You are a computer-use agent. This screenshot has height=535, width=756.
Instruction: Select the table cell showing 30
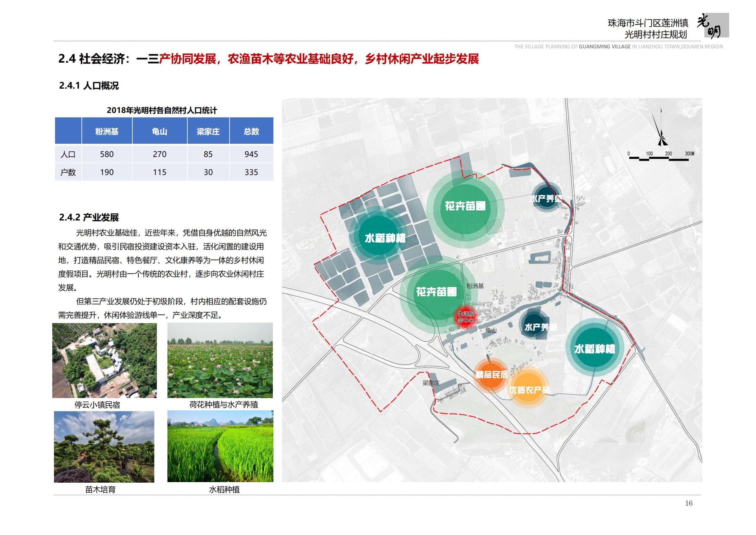(208, 172)
